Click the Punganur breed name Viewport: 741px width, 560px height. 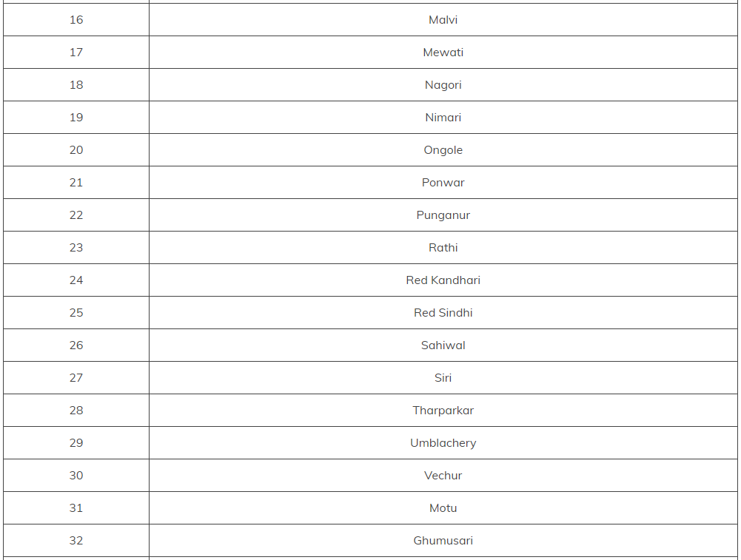443,215
